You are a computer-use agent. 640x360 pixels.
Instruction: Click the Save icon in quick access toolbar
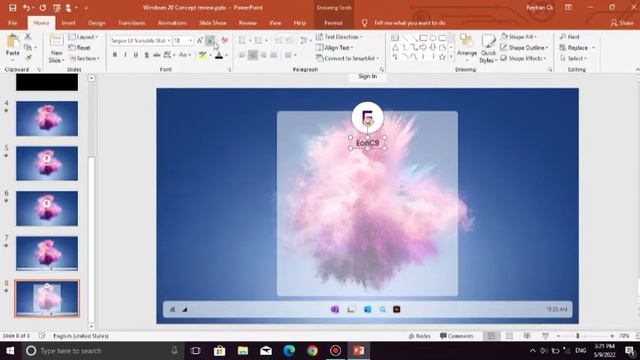point(13,8)
